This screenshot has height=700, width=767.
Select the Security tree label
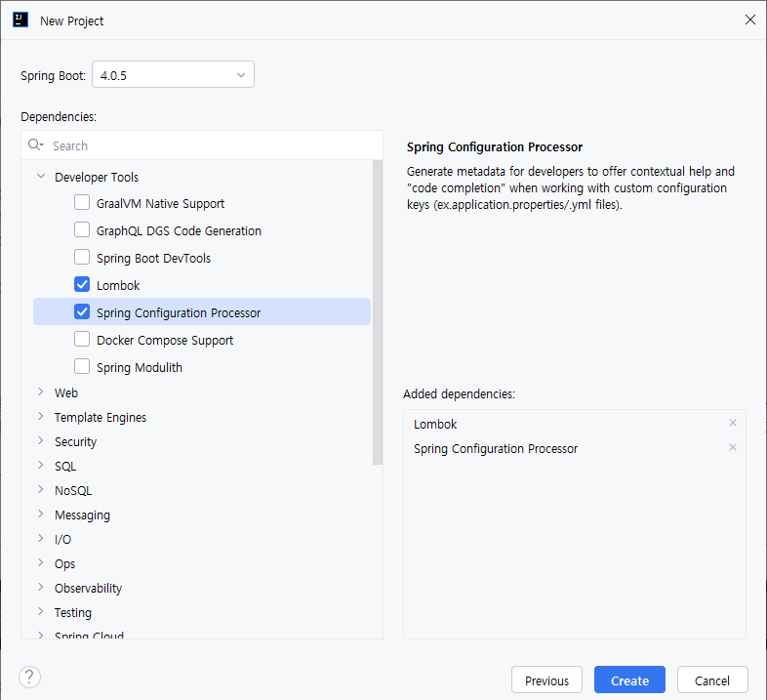75,442
